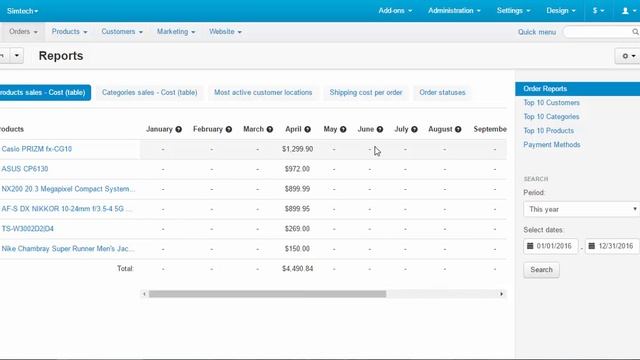Switch to Categories sales - Cost (table) tab
The width and height of the screenshot is (640, 360).
coord(149,93)
